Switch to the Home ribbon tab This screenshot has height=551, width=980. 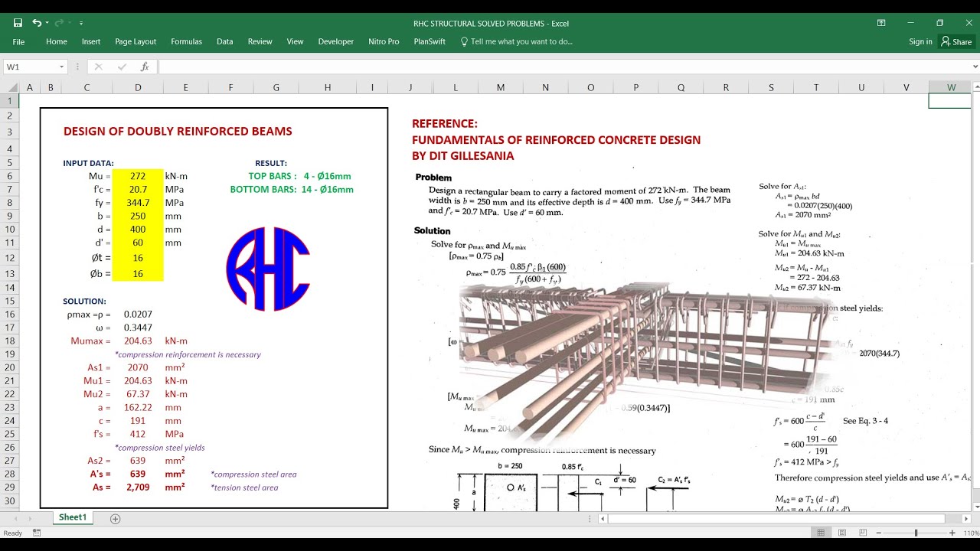point(57,41)
